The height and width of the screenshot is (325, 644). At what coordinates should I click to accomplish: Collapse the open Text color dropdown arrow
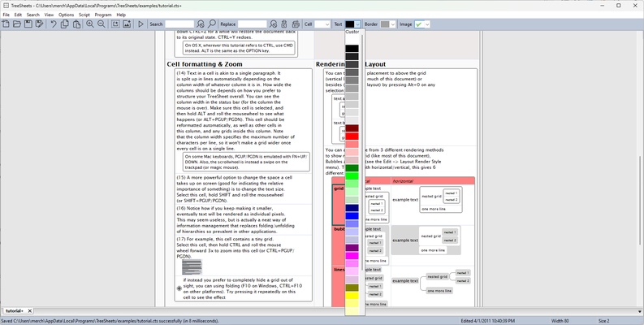click(357, 24)
